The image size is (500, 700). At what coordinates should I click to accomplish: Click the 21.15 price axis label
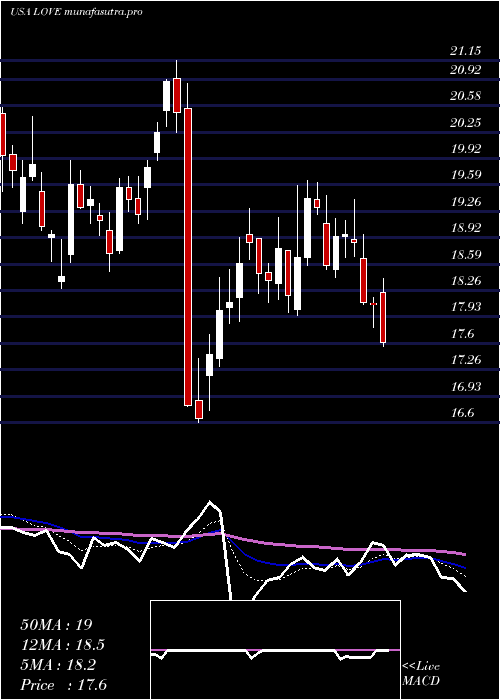[x=466, y=51]
